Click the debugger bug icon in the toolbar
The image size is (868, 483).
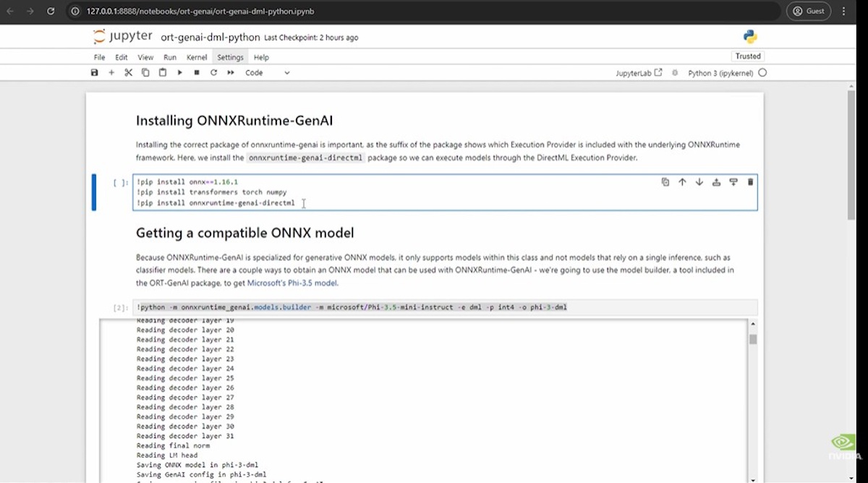tap(675, 73)
